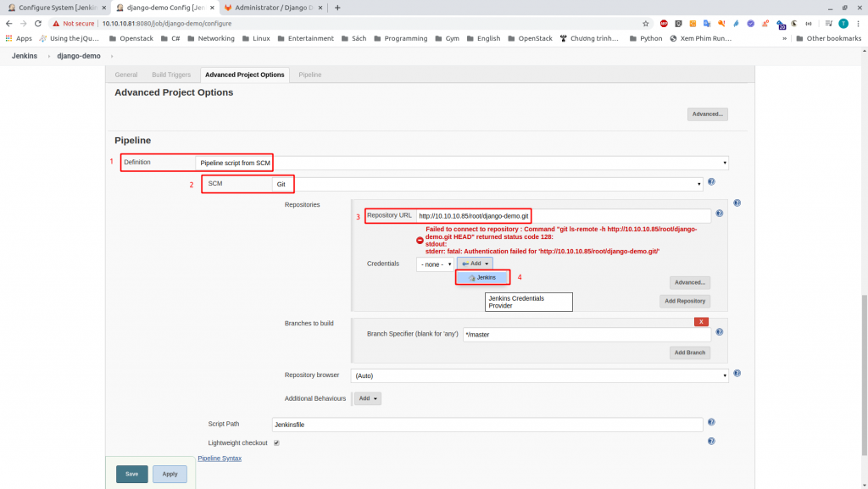This screenshot has width=868, height=489.
Task: Click the Apply button
Action: click(170, 474)
